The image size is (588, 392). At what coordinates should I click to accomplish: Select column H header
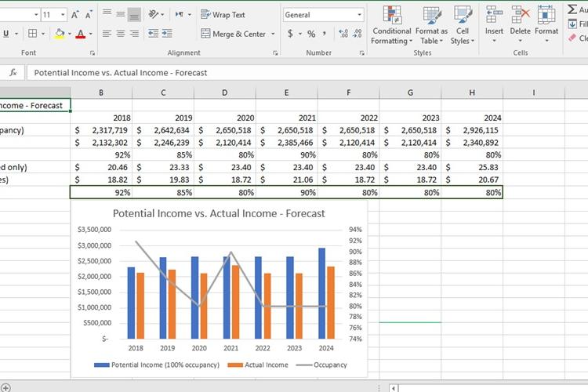click(472, 93)
